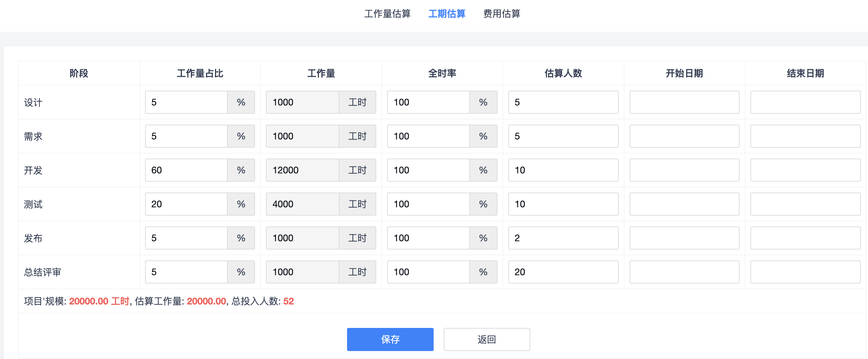Click the 开发 工作量占比 field showing 60

pos(186,170)
